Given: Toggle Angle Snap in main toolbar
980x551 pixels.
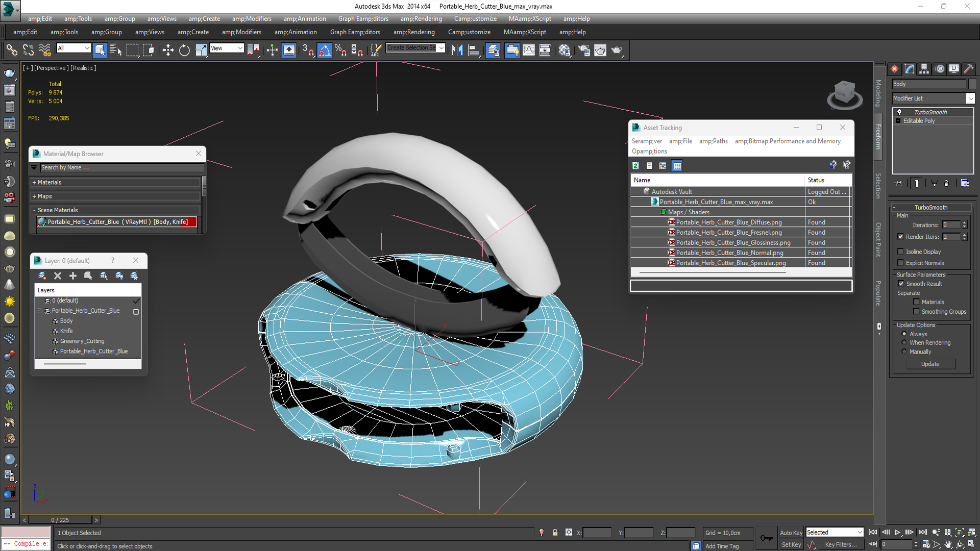Looking at the screenshot, I should (324, 50).
